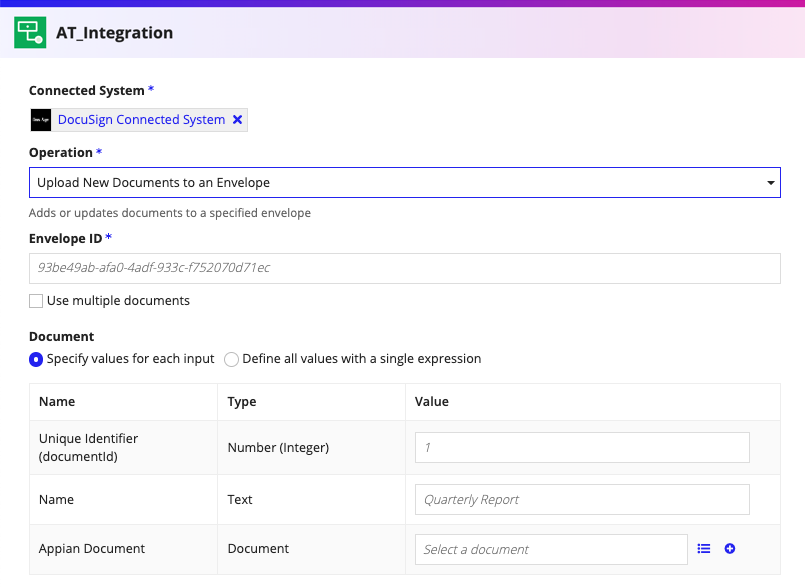Click the Select a document picker field
This screenshot has height=588, width=805.
click(x=550, y=549)
